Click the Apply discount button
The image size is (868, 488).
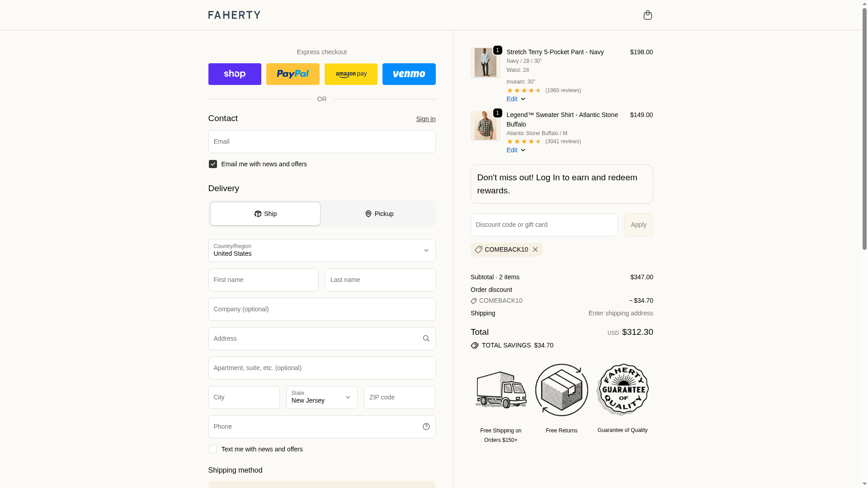638,225
